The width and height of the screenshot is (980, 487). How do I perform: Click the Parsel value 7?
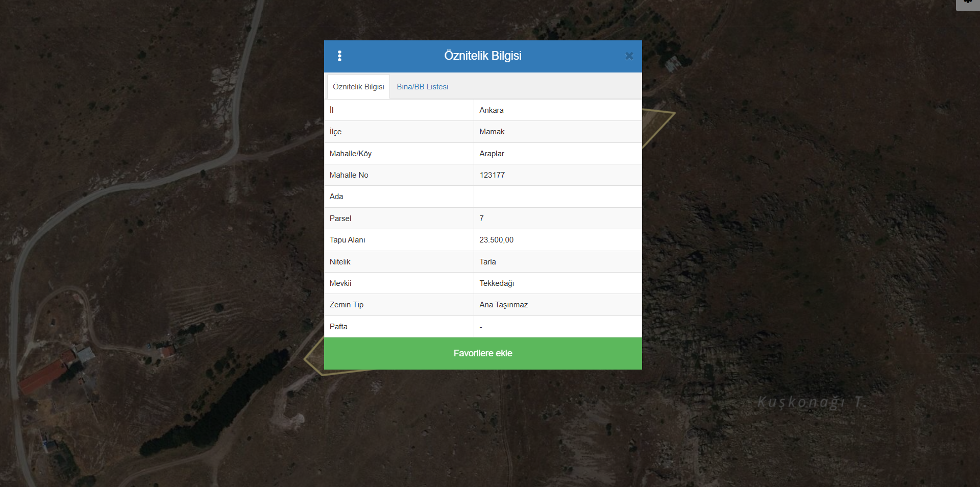[481, 218]
